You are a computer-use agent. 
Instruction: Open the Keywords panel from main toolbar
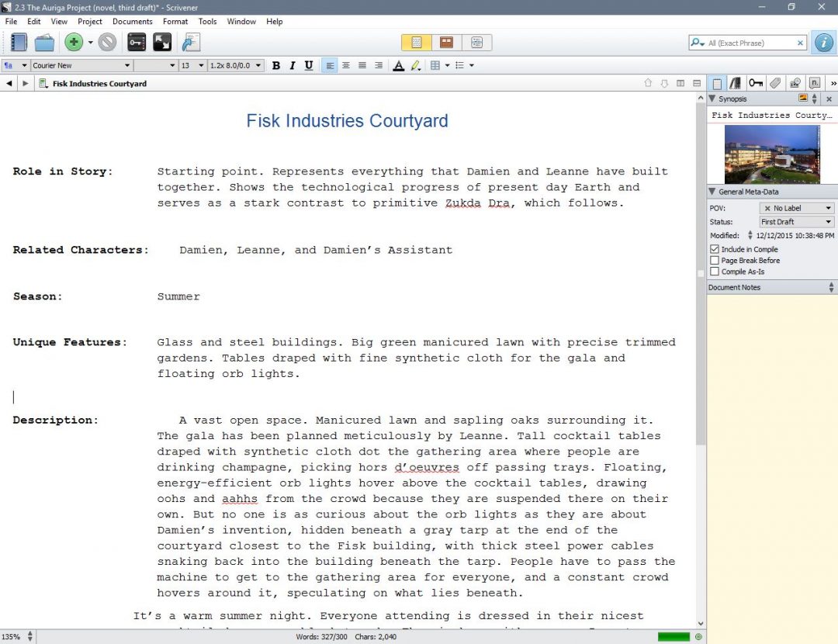point(137,42)
